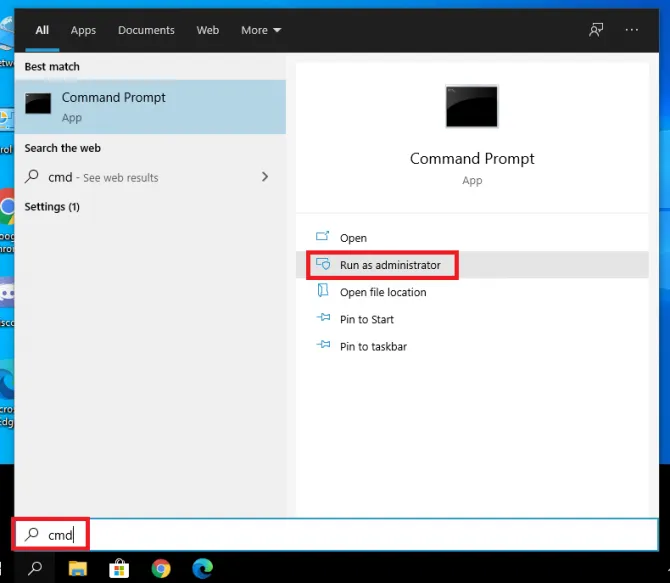This screenshot has height=583, width=670.
Task: Open the three-dot options menu
Action: point(631,30)
